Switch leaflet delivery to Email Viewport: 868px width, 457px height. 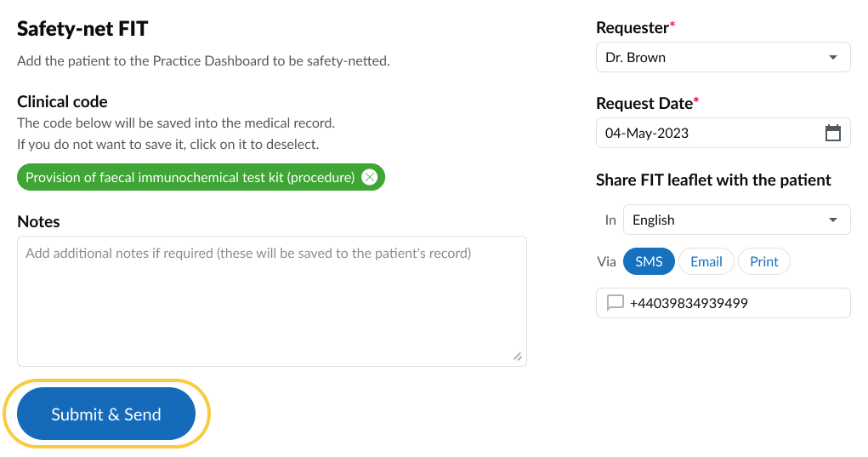(x=706, y=261)
